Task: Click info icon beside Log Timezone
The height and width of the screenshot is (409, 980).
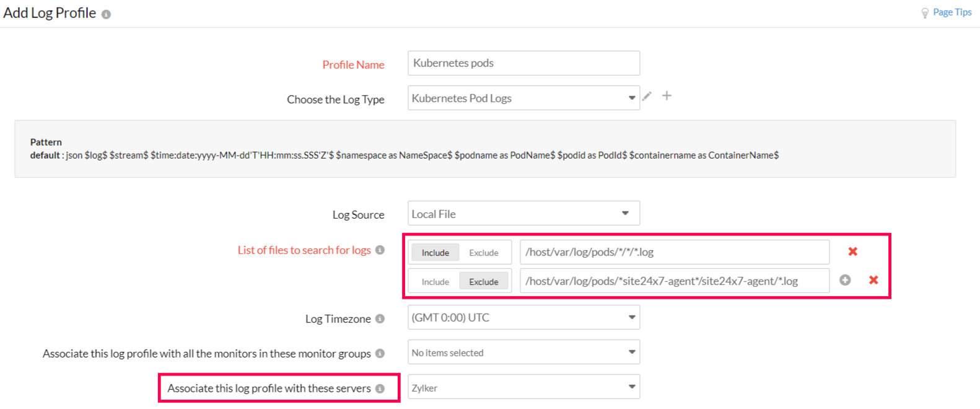Action: [380, 319]
